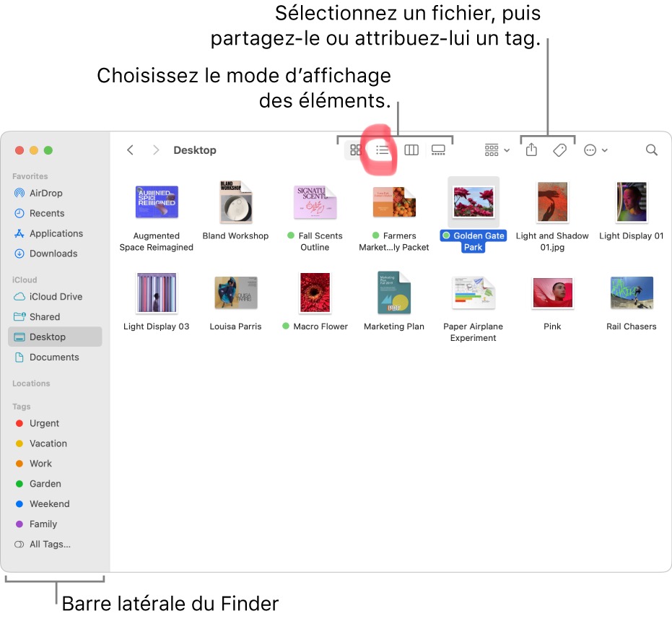Image resolution: width=672 pixels, height=619 pixels.
Task: Switch to column view mode
Action: click(x=411, y=150)
